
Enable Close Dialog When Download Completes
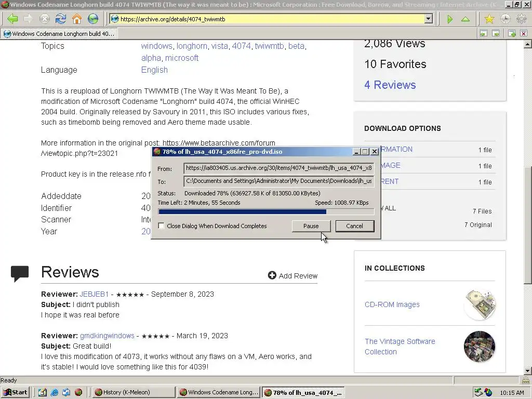click(161, 225)
